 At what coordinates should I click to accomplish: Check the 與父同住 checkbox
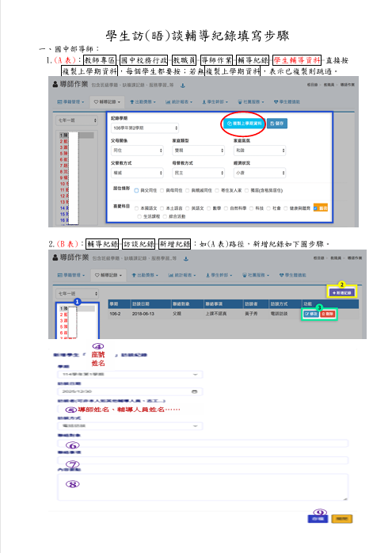(x=136, y=190)
